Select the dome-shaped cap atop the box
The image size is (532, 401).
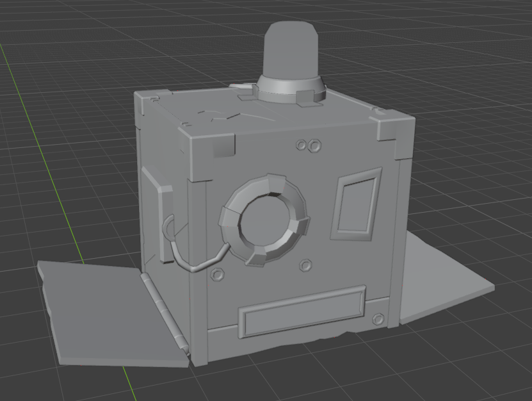291,50
